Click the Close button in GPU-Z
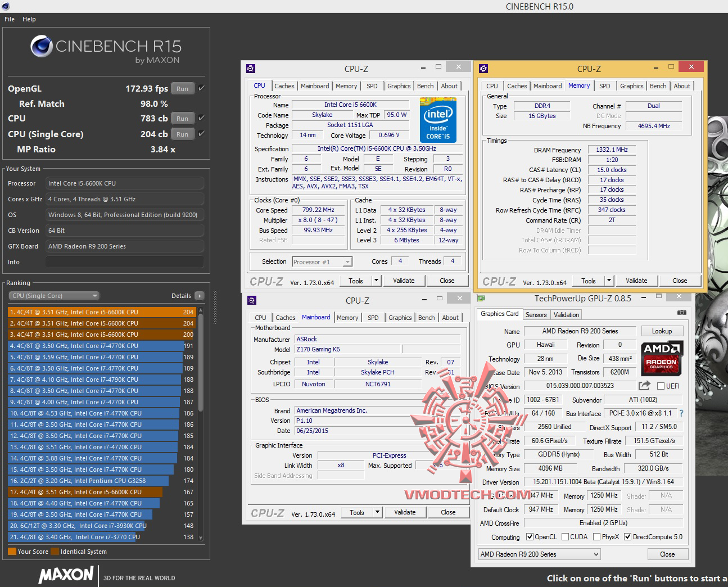This screenshot has height=587, width=728. coord(667,554)
